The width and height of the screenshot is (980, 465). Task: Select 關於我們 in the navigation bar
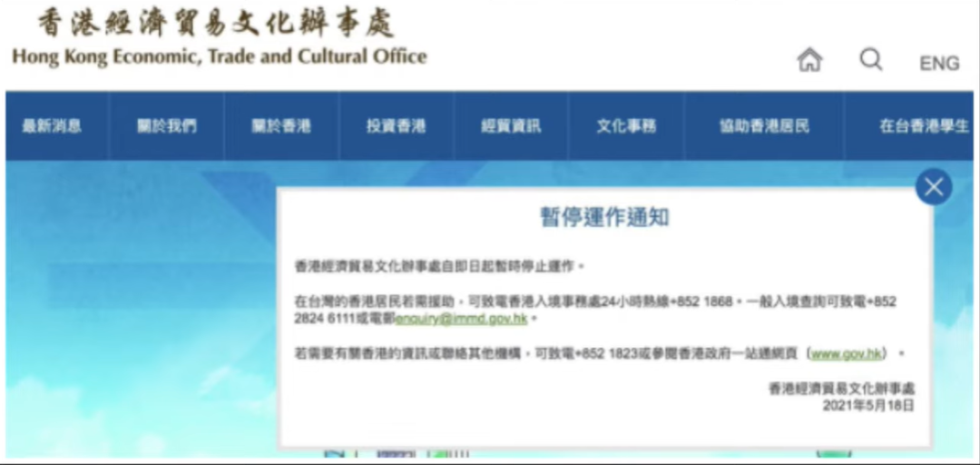coord(167,126)
